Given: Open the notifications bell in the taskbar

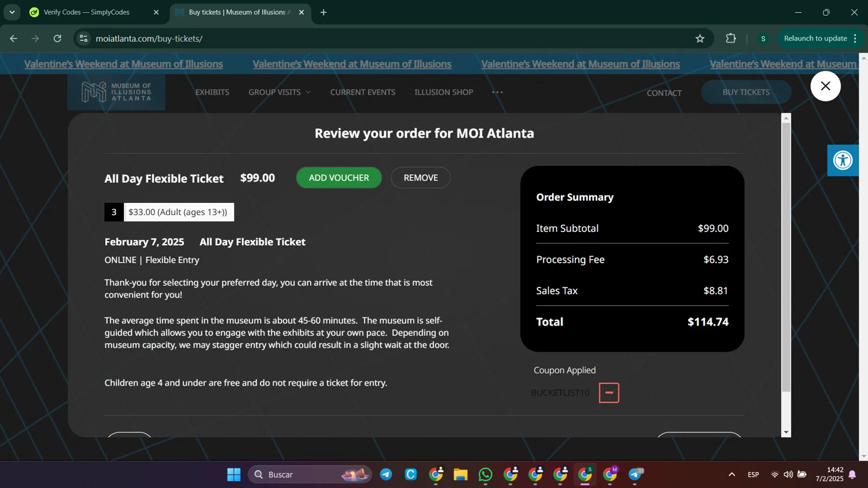Looking at the screenshot, I should tap(852, 475).
